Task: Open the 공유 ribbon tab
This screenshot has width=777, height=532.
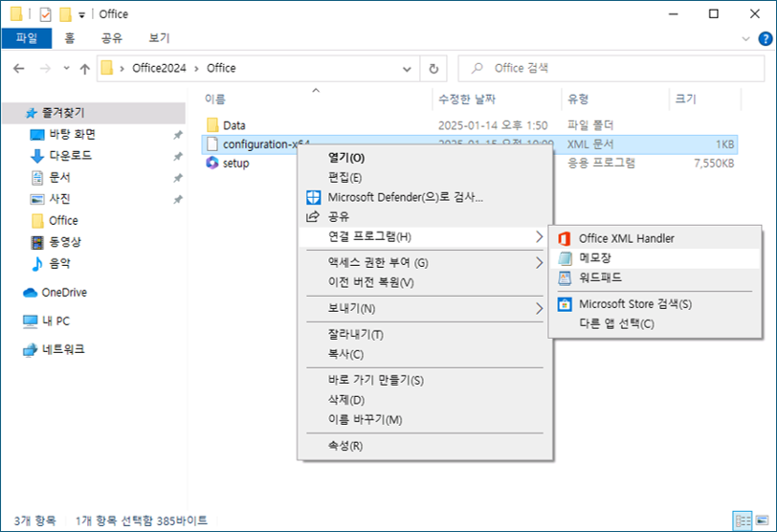Action: (112, 38)
